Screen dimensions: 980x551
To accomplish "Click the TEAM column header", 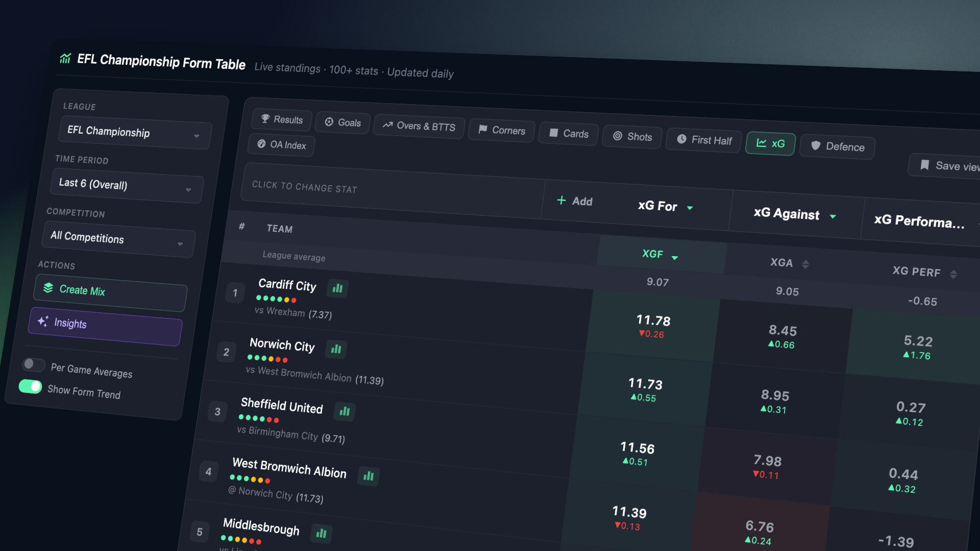I will point(280,229).
